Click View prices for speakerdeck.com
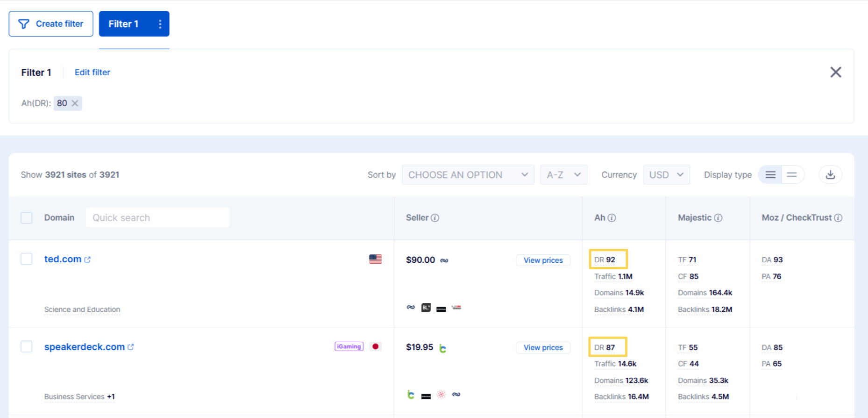This screenshot has width=868, height=418. tap(543, 348)
